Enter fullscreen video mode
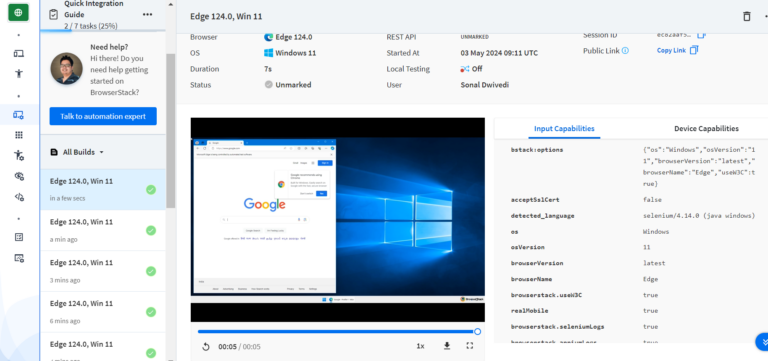The height and width of the screenshot is (361, 768). 469,346
